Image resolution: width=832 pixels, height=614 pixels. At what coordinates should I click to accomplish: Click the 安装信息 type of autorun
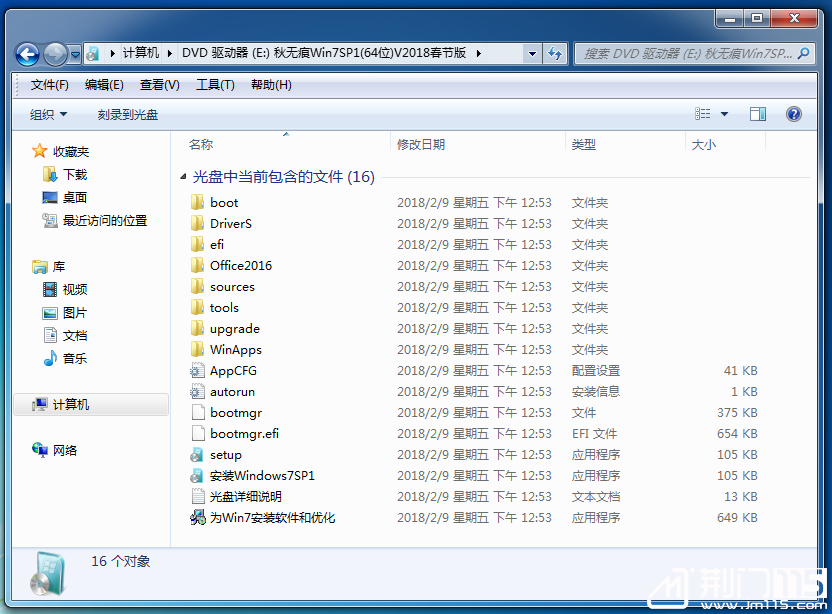[x=596, y=392]
